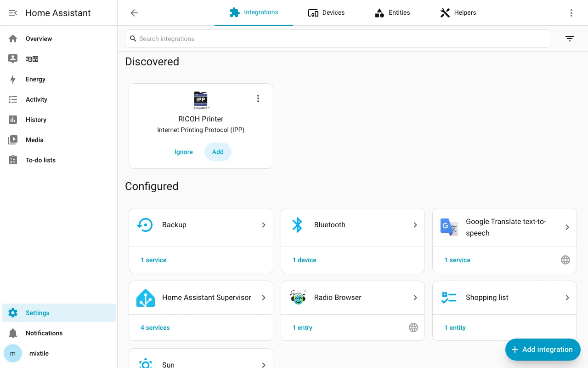Open the Entities tab
The height and width of the screenshot is (368, 588).
tap(392, 13)
